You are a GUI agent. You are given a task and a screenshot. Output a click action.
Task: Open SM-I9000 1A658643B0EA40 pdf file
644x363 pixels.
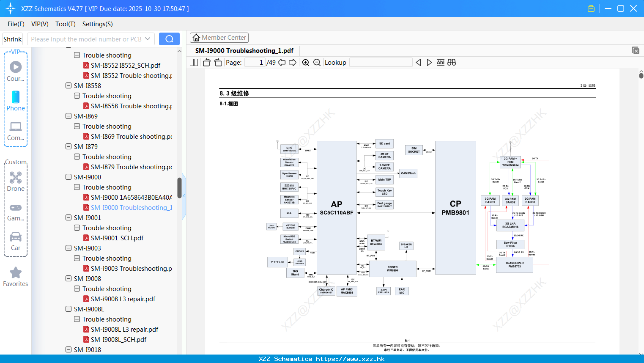[x=127, y=197]
